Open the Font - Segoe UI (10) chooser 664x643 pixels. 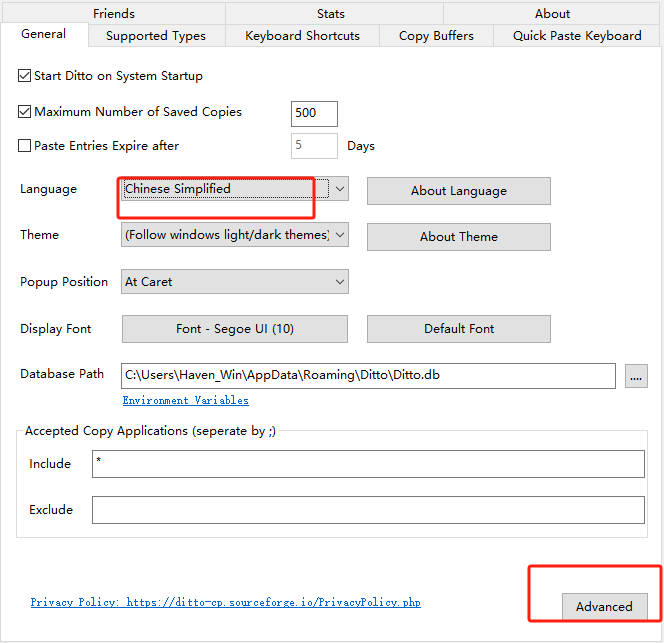[x=235, y=329]
